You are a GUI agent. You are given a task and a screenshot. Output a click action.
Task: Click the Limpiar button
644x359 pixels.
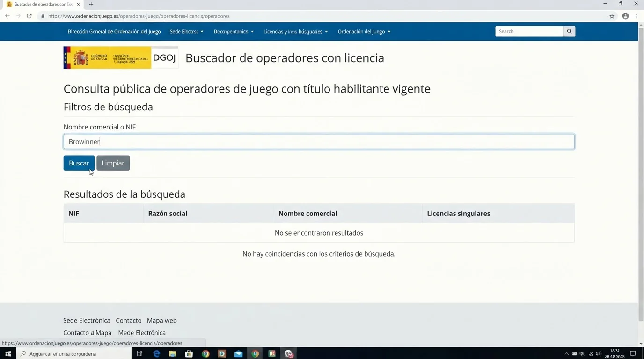pos(113,163)
